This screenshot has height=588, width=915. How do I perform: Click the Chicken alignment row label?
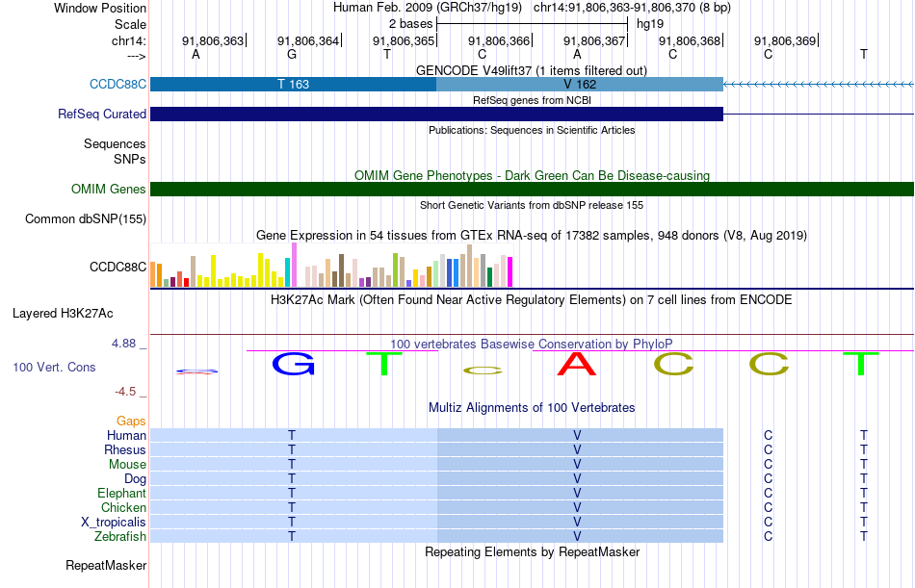click(x=123, y=507)
